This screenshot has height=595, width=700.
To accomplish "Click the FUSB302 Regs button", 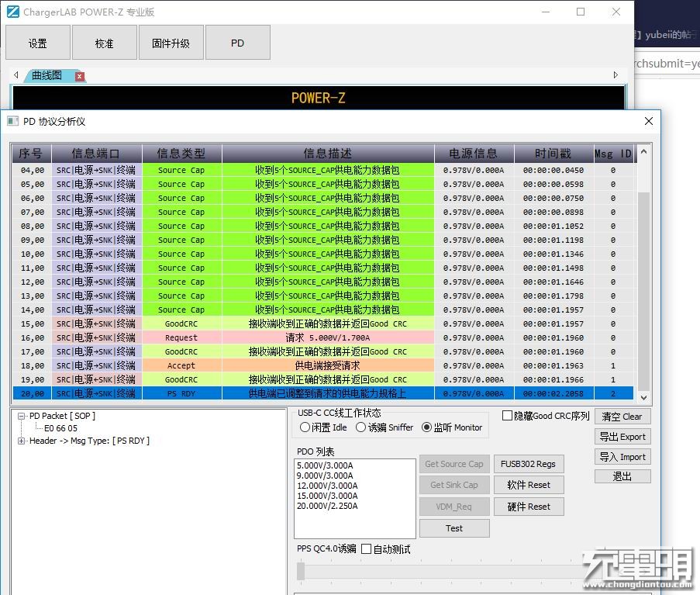I will [529, 464].
